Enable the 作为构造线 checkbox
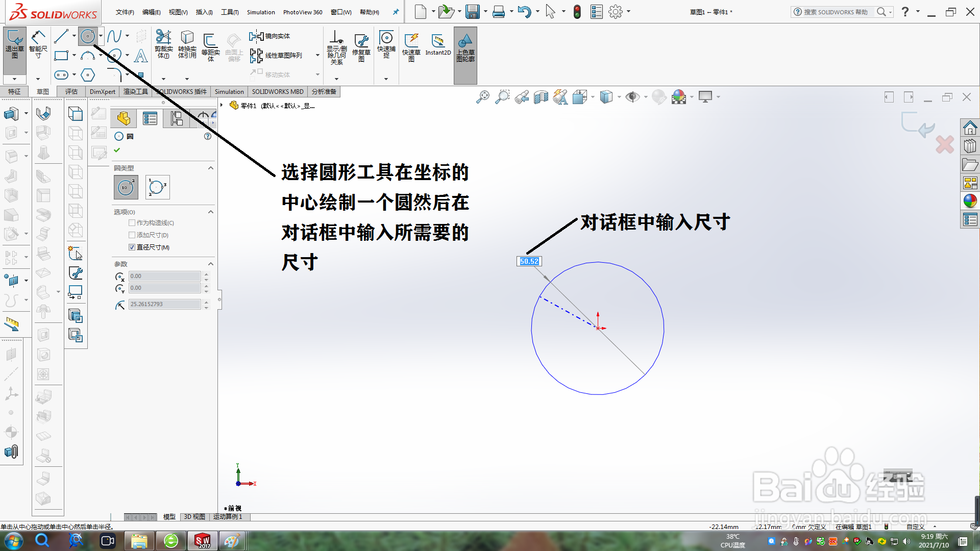 click(132, 223)
